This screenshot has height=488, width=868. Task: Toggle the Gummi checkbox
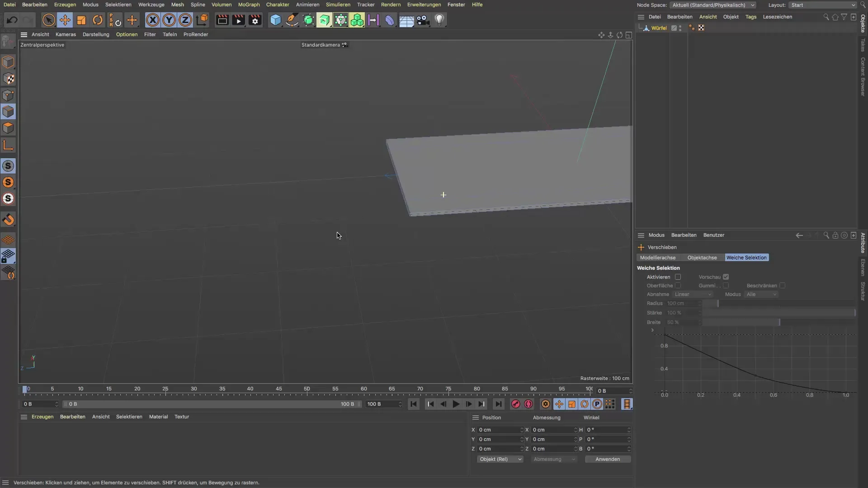tap(726, 286)
